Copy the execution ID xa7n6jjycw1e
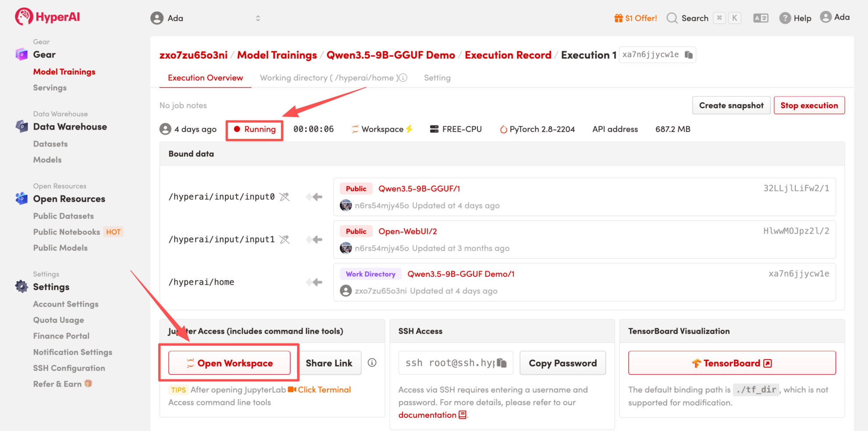 pos(689,55)
